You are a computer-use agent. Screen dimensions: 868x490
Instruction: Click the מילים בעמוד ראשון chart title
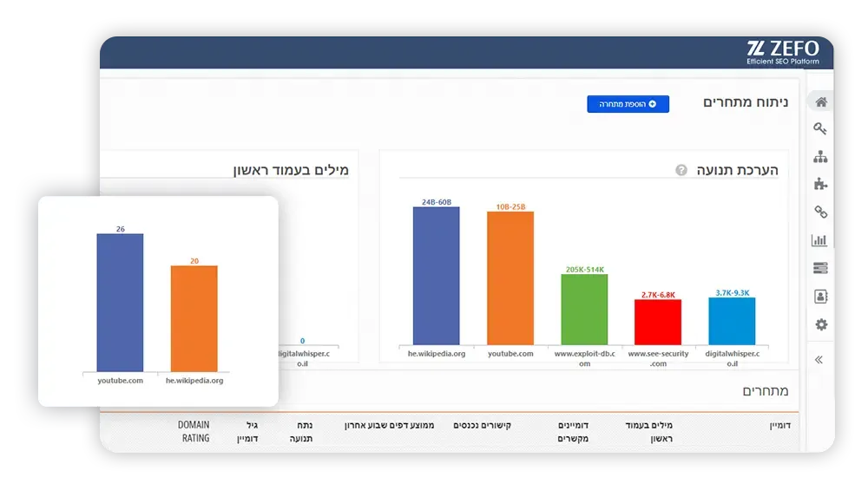(x=291, y=170)
